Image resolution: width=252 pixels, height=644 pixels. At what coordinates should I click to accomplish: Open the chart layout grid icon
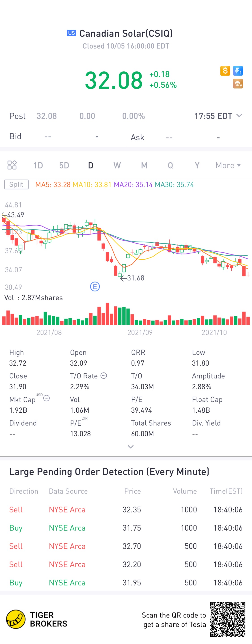tap(12, 165)
